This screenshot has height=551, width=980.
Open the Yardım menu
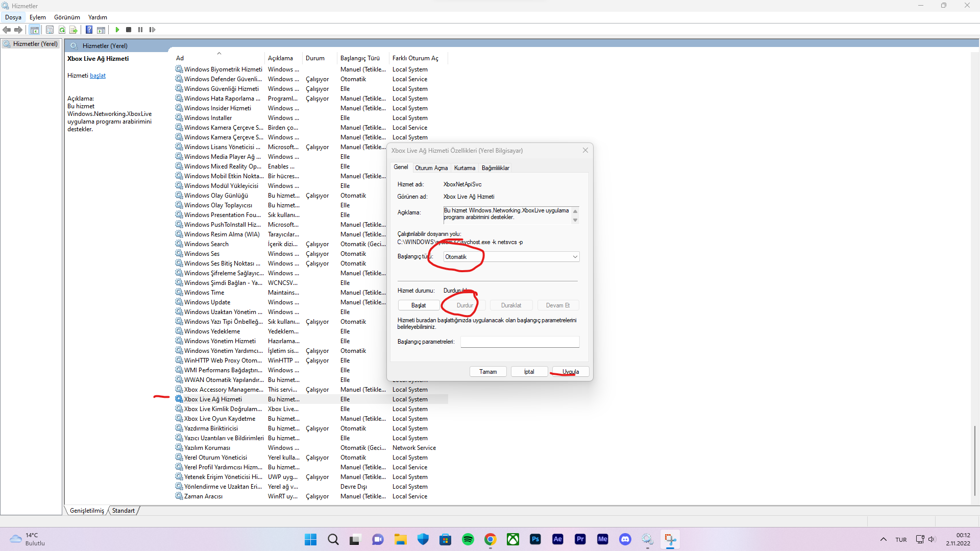97,17
